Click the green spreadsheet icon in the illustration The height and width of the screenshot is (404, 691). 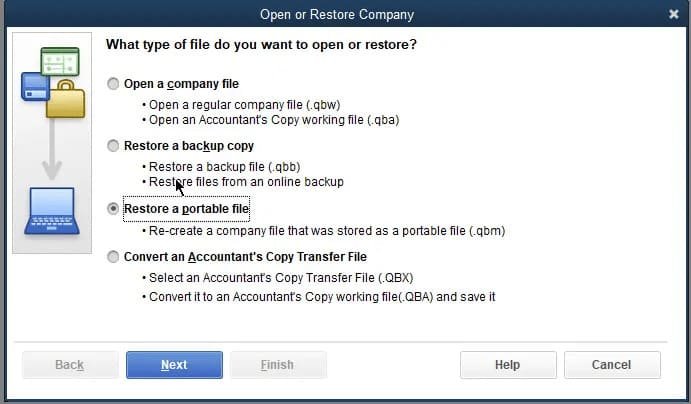click(60, 62)
